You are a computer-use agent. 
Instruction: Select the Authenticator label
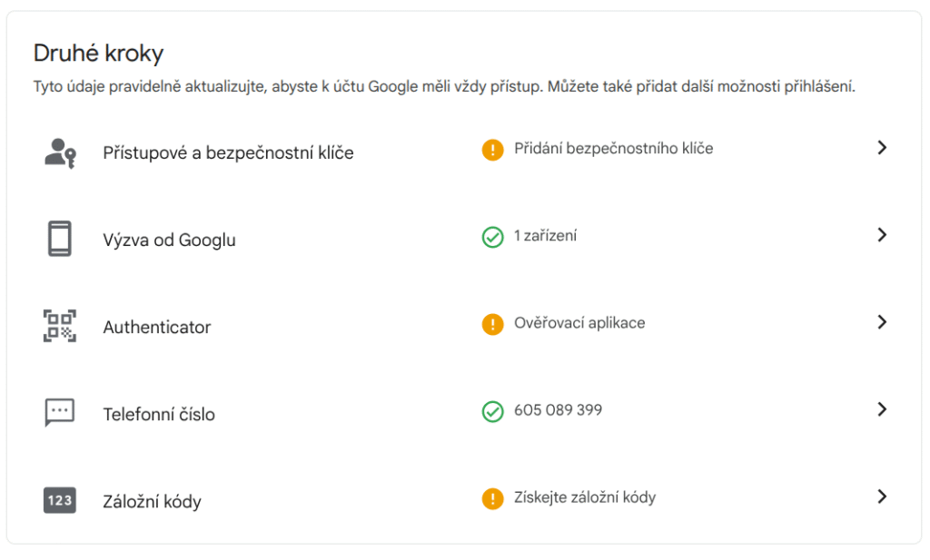[x=157, y=327]
